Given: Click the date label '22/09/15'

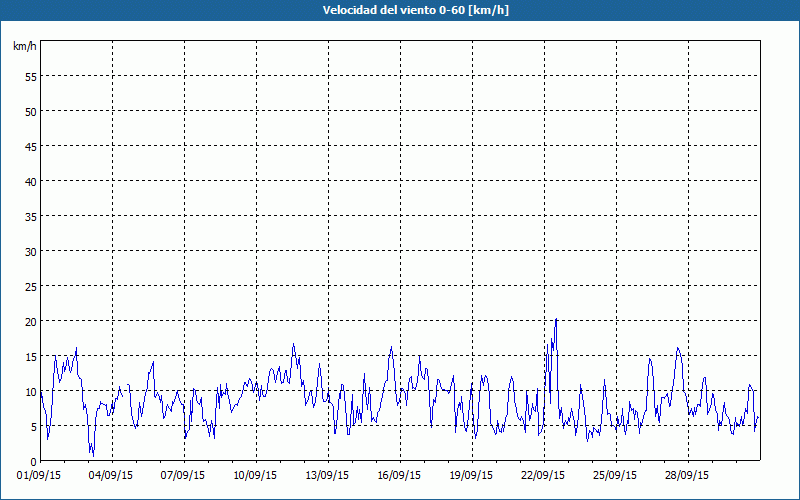Looking at the screenshot, I should [x=543, y=475].
